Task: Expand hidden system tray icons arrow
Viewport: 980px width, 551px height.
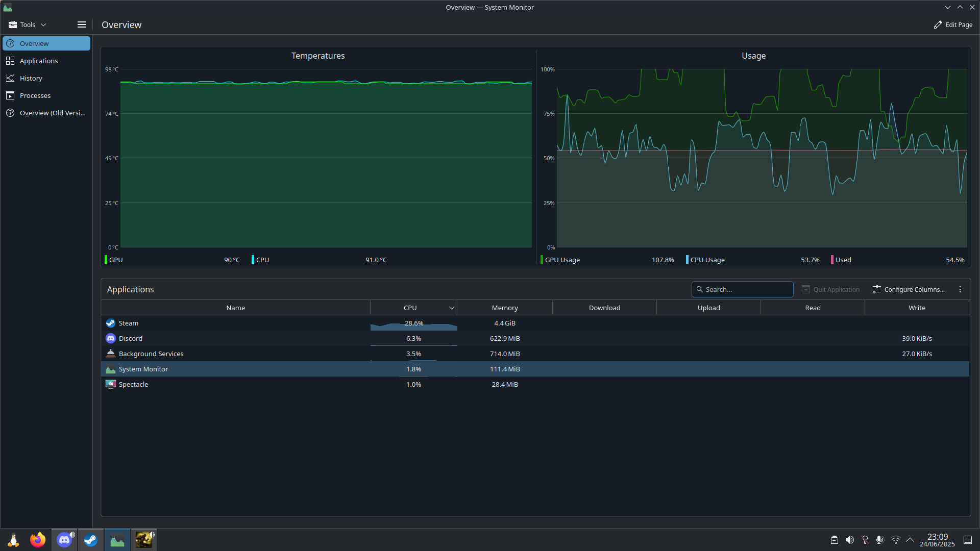Action: pos(910,540)
